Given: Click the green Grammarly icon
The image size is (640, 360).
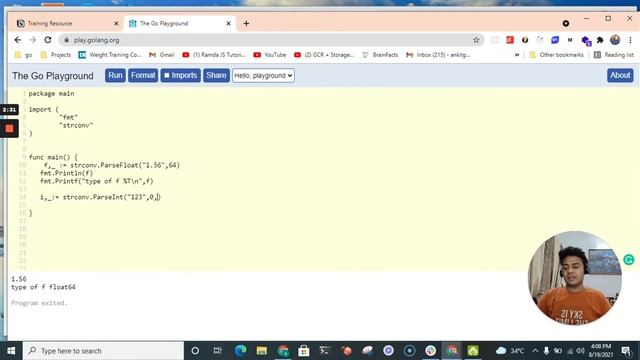Looking at the screenshot, I should click(629, 260).
